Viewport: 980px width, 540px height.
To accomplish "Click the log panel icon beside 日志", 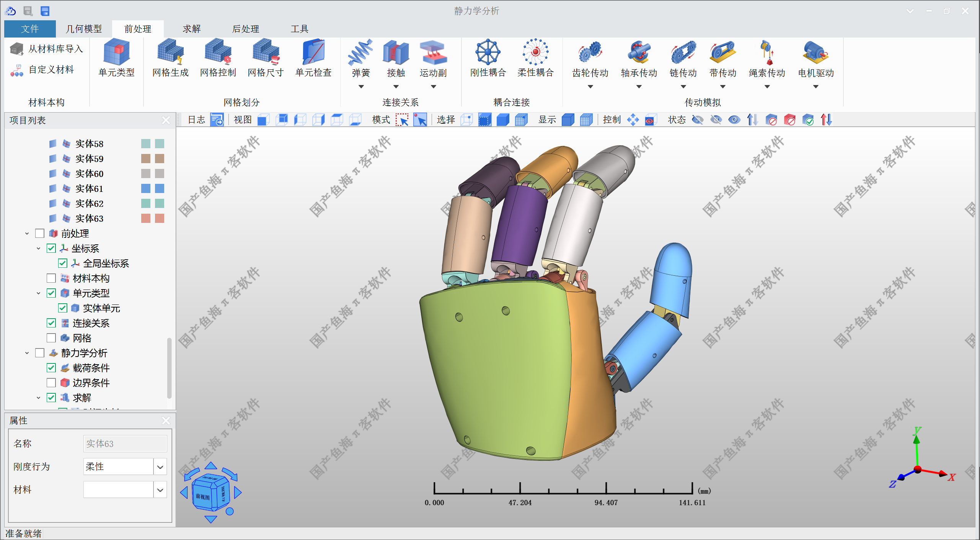I will tap(217, 120).
